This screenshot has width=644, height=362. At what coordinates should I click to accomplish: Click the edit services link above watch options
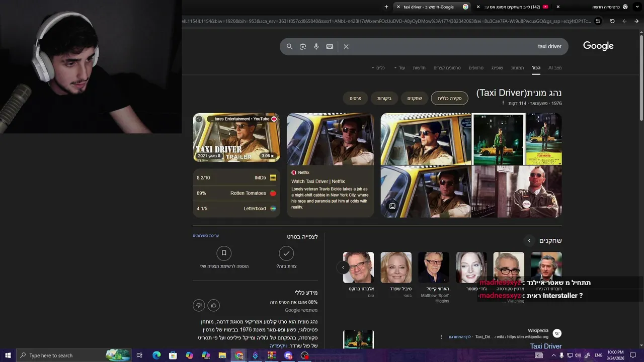pyautogui.click(x=206, y=236)
